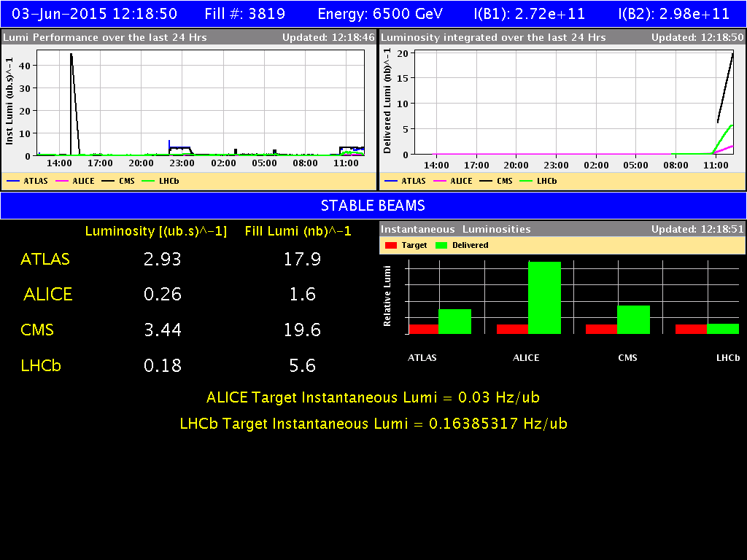
Task: Click the ATLAS red target bar
Action: pos(424,329)
